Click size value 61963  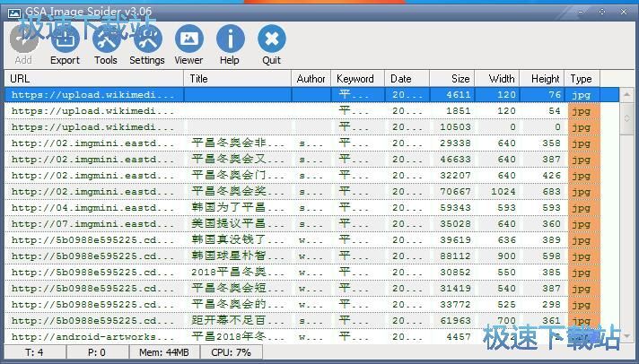(455, 321)
